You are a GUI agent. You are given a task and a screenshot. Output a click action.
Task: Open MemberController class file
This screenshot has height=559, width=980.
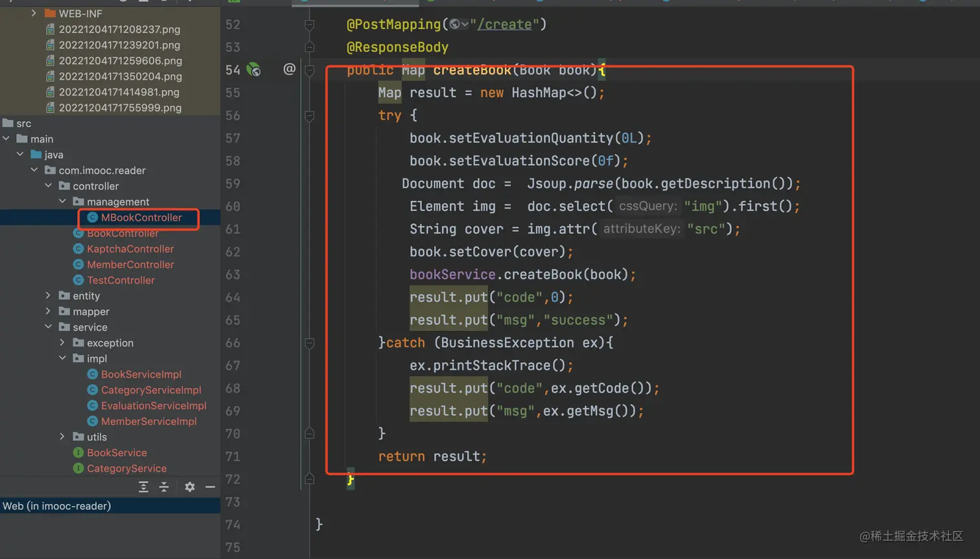click(130, 264)
